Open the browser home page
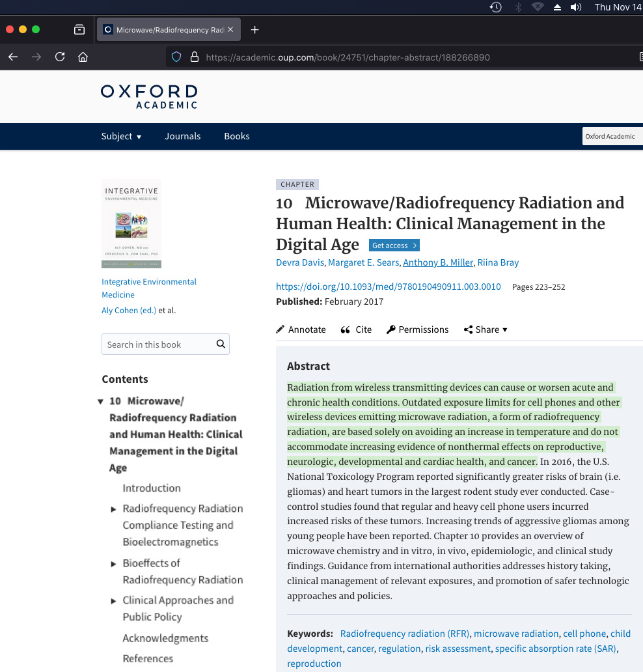Viewport: 643px width, 672px height. click(83, 57)
